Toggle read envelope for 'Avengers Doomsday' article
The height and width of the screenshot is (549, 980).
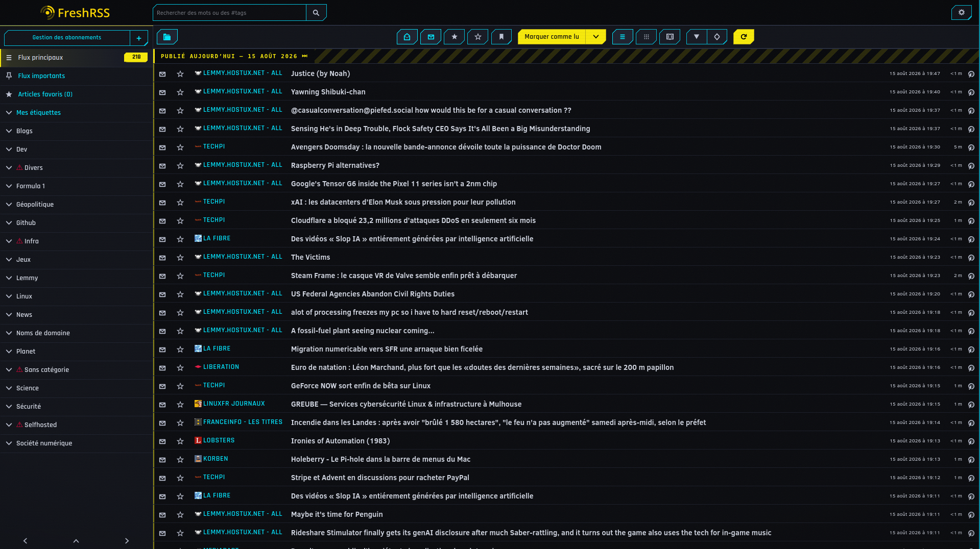tap(162, 147)
